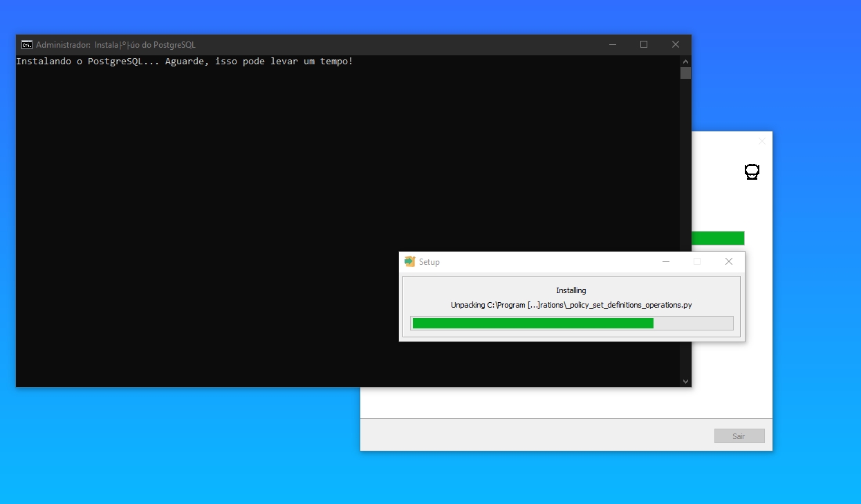This screenshot has width=861, height=504.
Task: Click the Unpacking file path text
Action: tap(571, 305)
